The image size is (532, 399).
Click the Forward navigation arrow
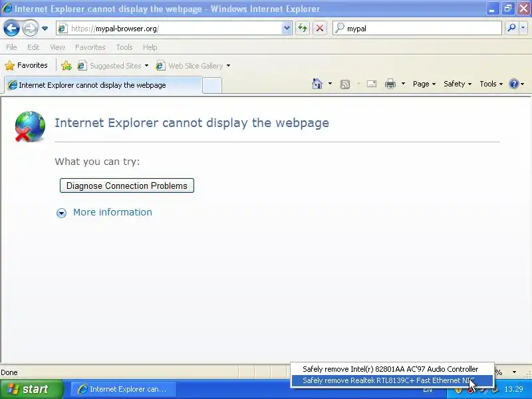click(x=30, y=28)
